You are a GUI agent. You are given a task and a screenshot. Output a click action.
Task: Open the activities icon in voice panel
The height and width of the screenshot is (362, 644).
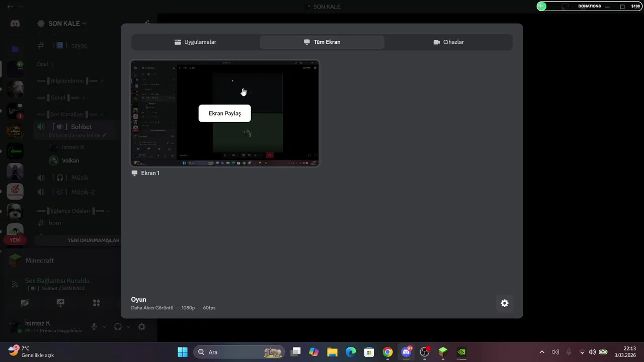pyautogui.click(x=97, y=303)
